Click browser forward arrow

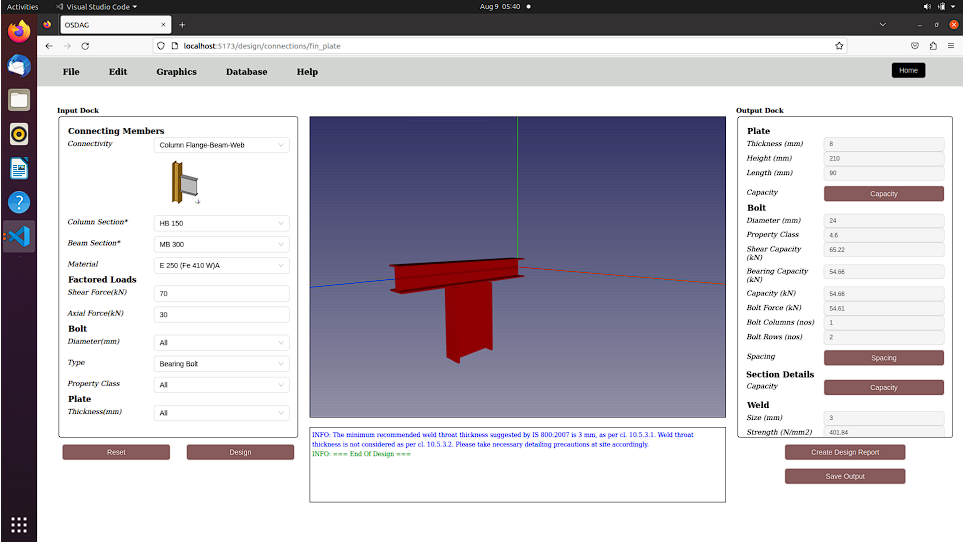point(67,46)
